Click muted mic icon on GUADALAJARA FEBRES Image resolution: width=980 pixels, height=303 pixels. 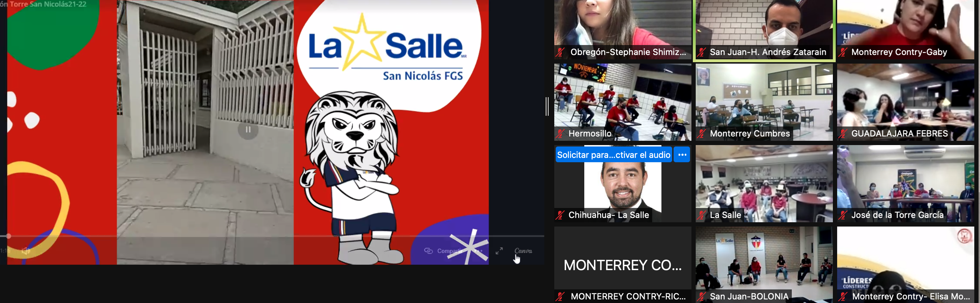point(843,134)
